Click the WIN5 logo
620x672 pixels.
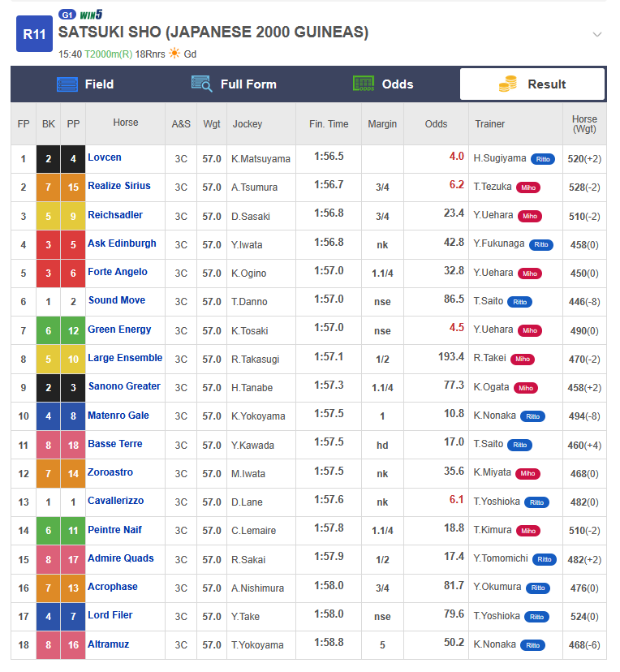(x=91, y=15)
